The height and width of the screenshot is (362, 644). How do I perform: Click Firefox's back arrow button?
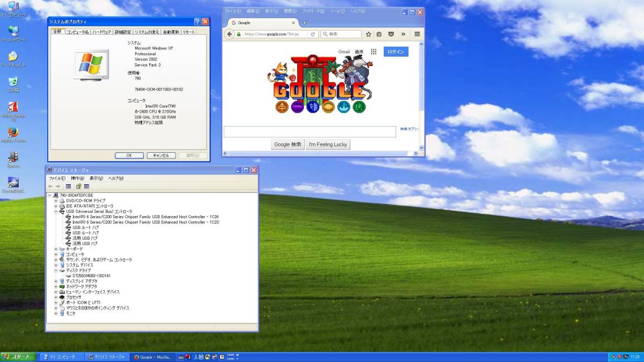pos(230,34)
